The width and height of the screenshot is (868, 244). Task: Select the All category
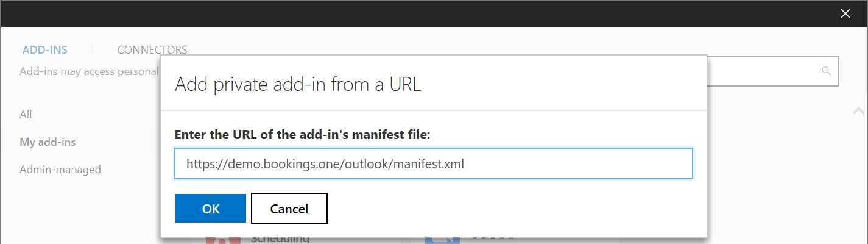pyautogui.click(x=26, y=115)
